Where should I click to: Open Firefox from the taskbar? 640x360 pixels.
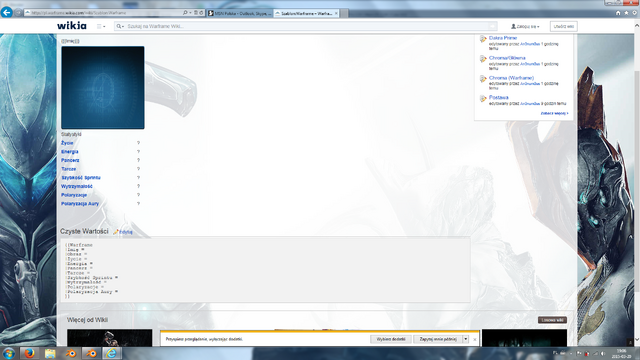pyautogui.click(x=29, y=353)
